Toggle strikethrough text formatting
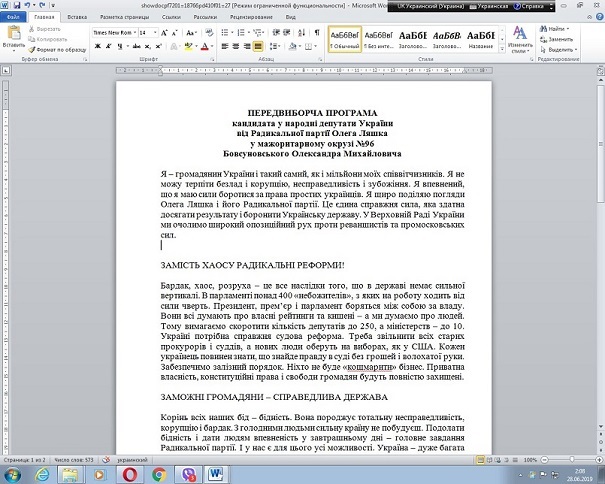Viewport: 605px width, 484px height. [x=128, y=46]
